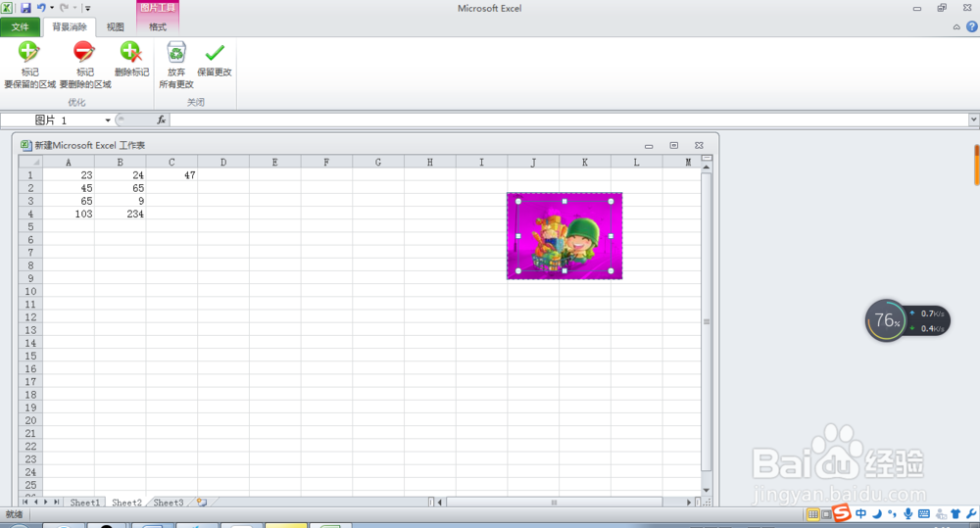Keep changes with the green checkmark
This screenshot has width=980, height=528.
215,60
